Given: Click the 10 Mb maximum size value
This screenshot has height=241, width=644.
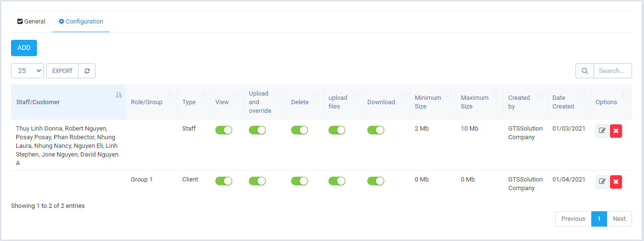Looking at the screenshot, I should [x=469, y=129].
